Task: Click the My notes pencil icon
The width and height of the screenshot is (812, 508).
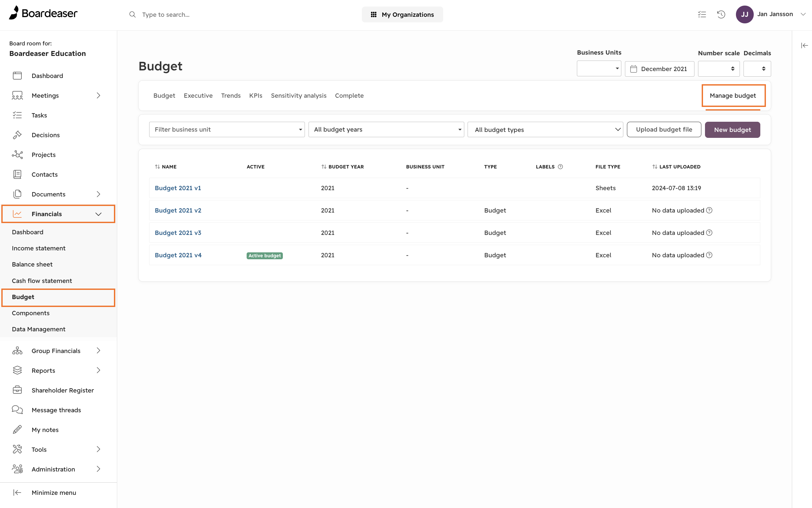Action: (17, 430)
